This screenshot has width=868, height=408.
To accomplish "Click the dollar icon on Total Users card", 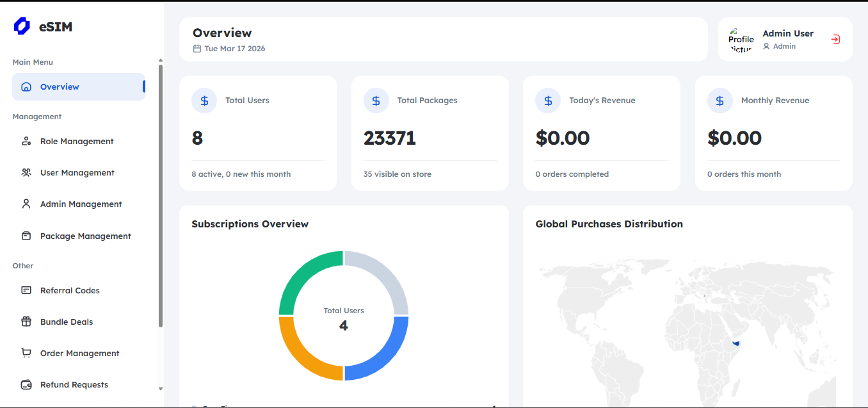I will [x=204, y=101].
